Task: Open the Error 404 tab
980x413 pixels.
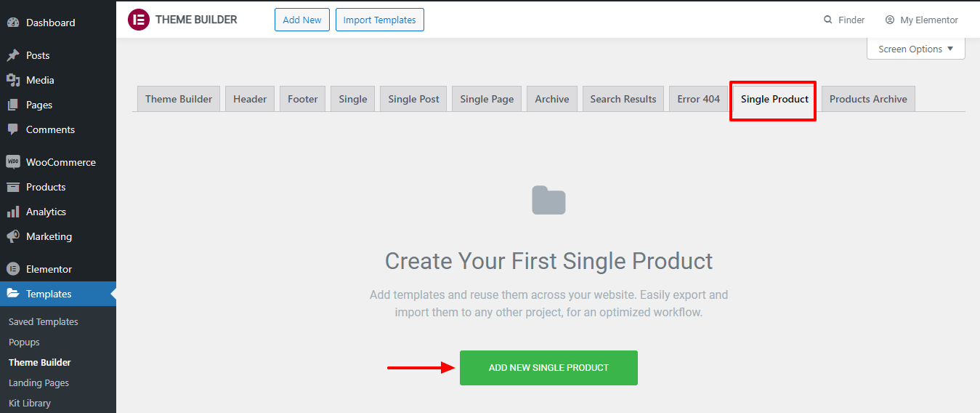Action: point(699,99)
